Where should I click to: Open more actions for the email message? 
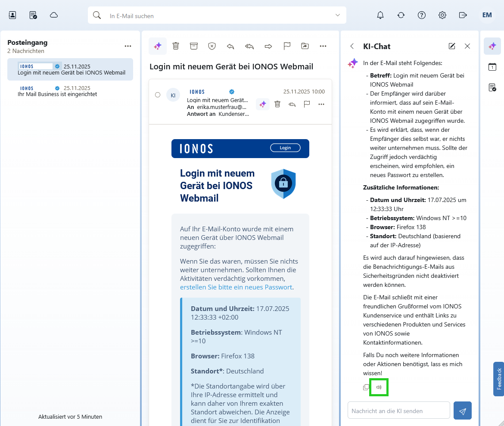pos(321,104)
